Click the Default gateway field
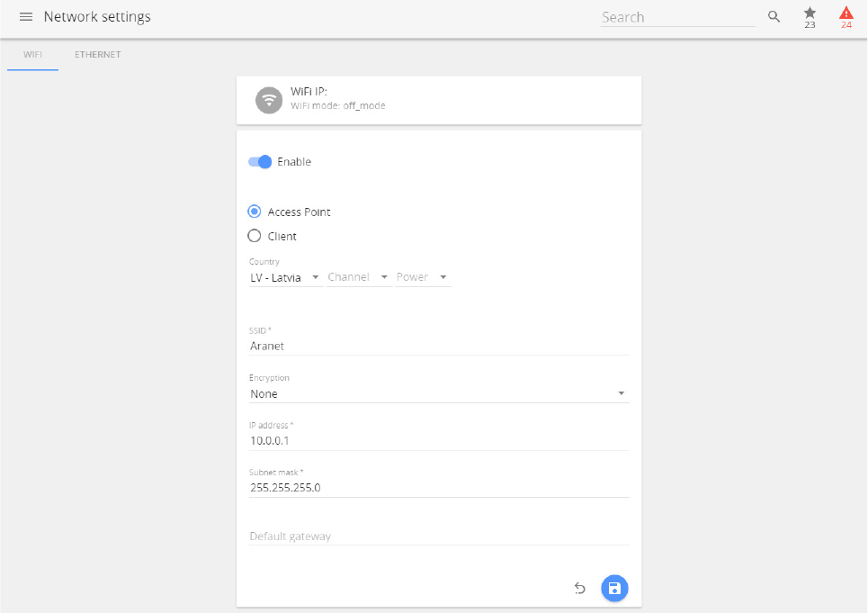This screenshot has height=613, width=868. pyautogui.click(x=438, y=536)
